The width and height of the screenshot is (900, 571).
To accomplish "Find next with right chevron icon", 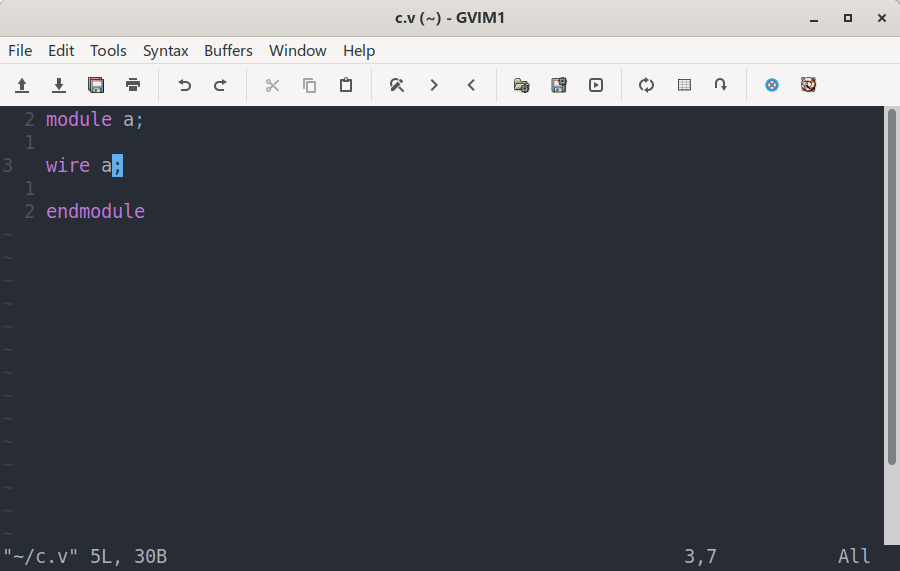I will coord(434,86).
